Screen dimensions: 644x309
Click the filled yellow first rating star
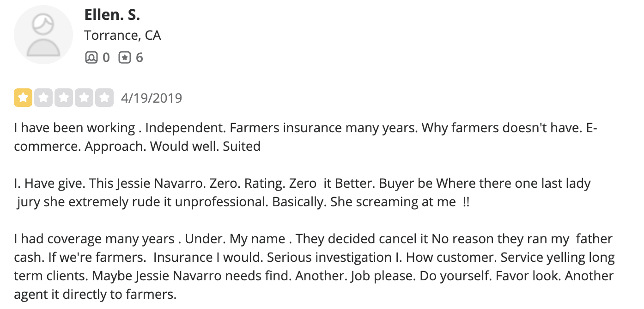coord(23,98)
